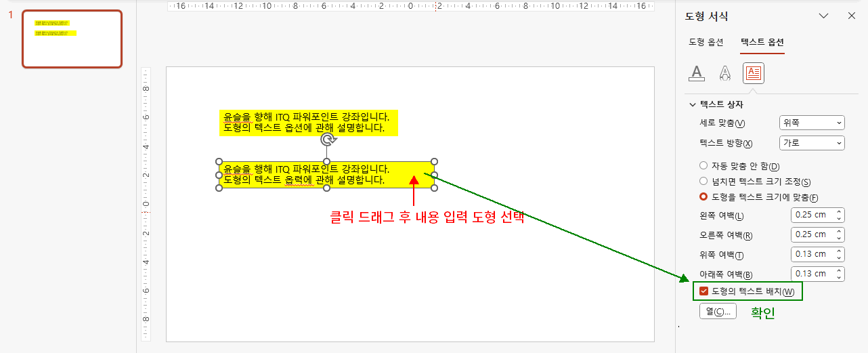Close the 도형 서식 pane
The width and height of the screenshot is (868, 353).
[852, 16]
